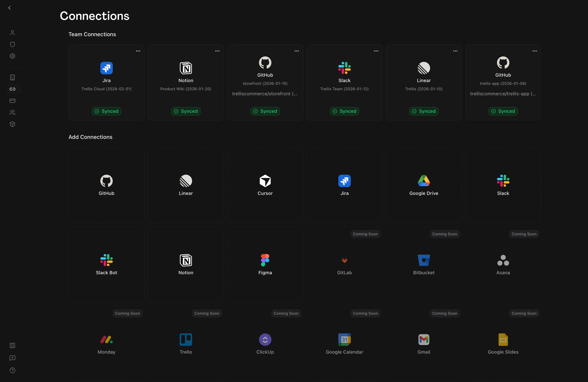Open overflow menu on the Linear Trellis card
Viewport: 588px width, 382px height.
pyautogui.click(x=455, y=51)
